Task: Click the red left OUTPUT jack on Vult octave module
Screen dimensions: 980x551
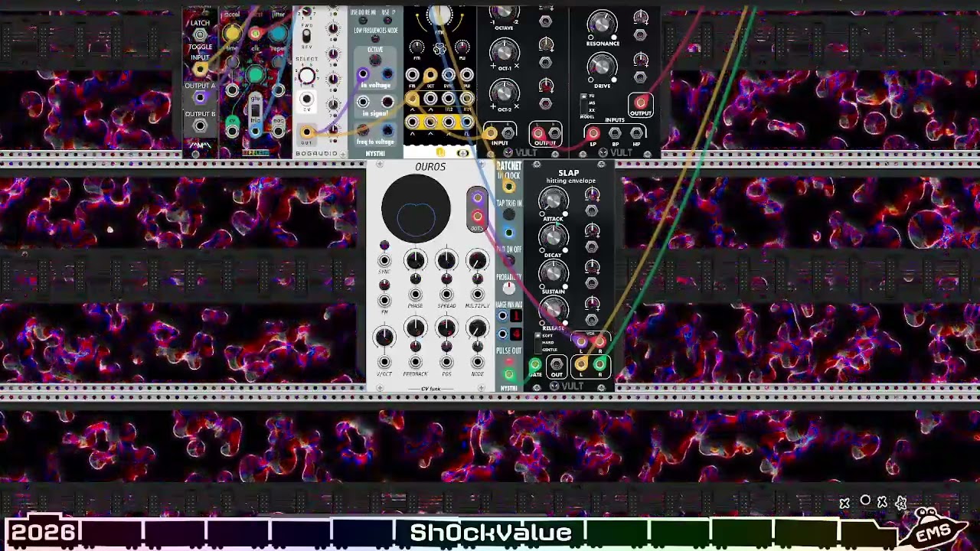Action: coord(538,134)
